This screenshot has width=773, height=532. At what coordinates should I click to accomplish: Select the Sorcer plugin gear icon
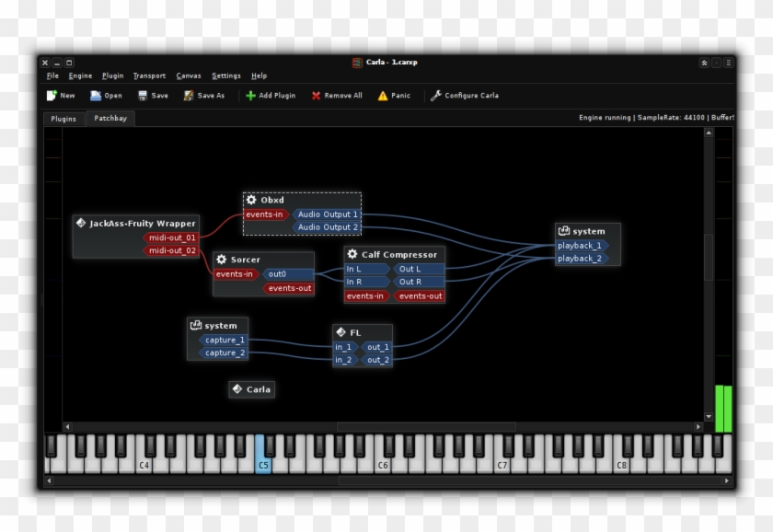[x=222, y=260]
